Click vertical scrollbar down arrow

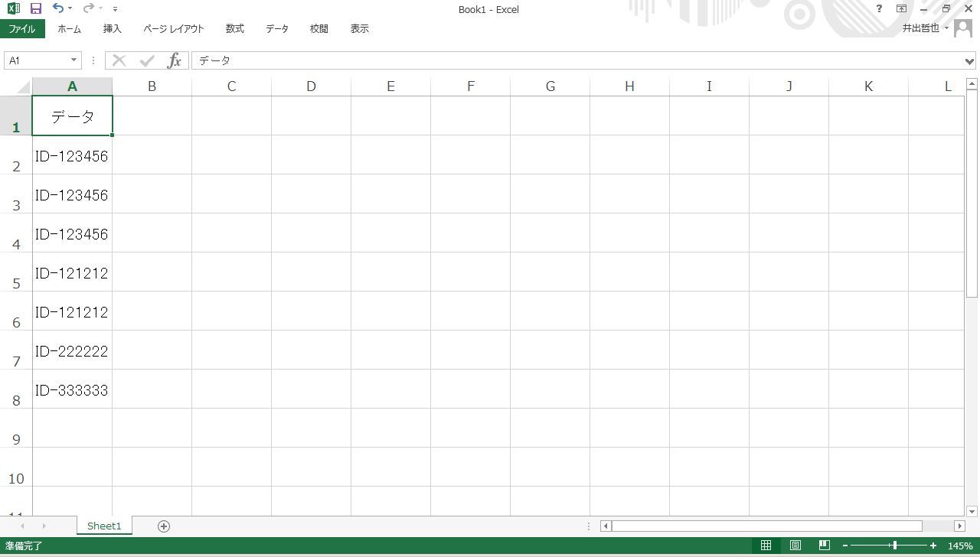point(972,511)
